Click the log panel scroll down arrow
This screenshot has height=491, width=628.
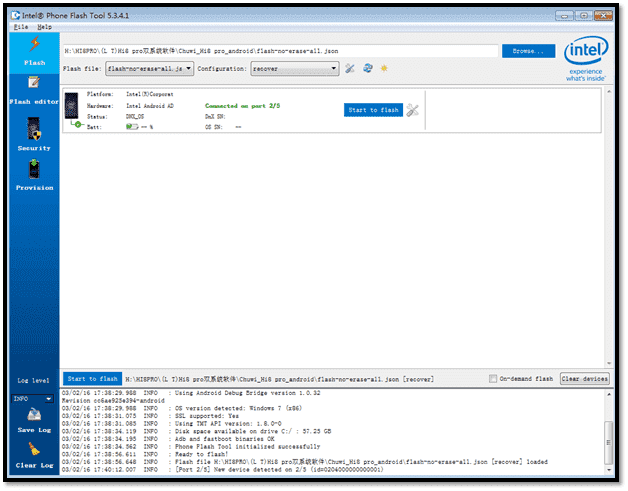609,470
